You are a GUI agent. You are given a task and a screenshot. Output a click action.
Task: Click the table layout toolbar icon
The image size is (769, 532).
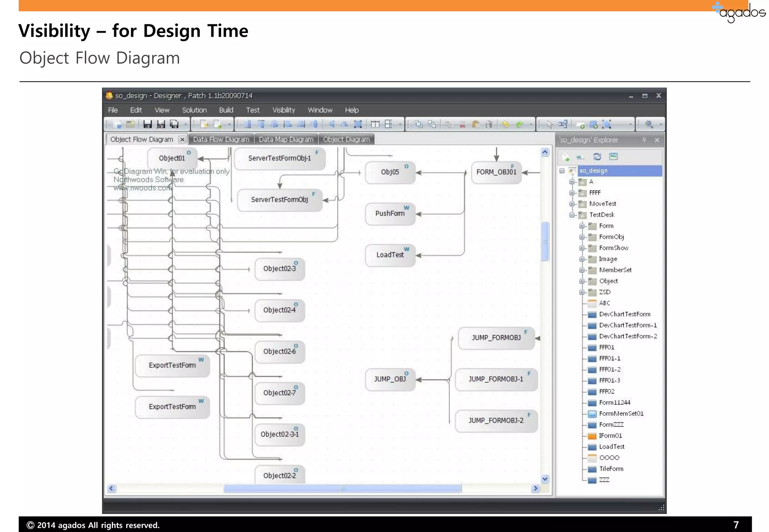click(x=375, y=124)
